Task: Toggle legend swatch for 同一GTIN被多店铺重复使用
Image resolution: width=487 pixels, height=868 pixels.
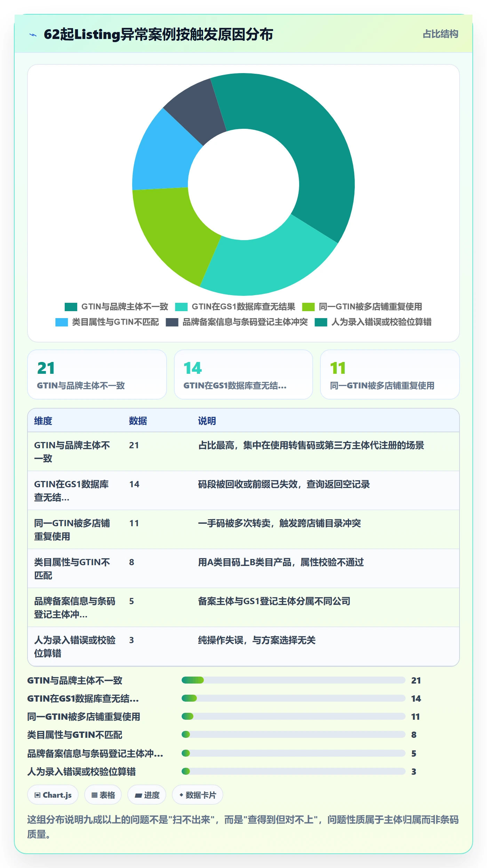Action: (308, 307)
